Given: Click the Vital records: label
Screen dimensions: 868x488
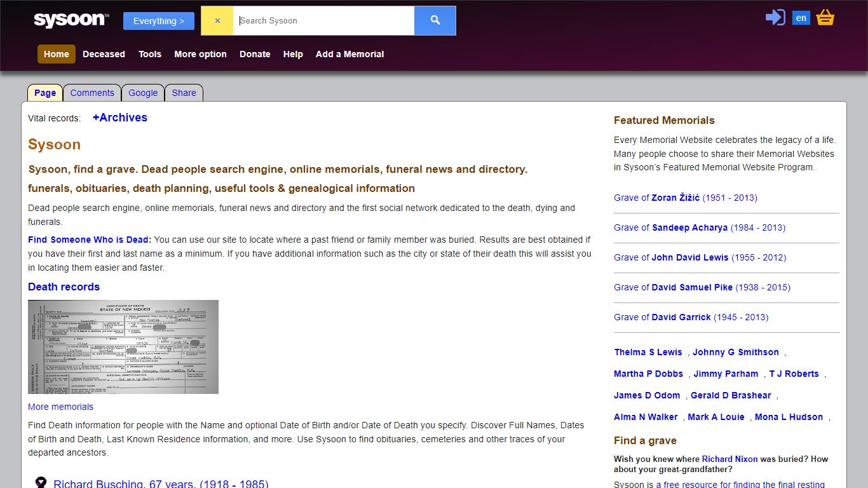Looking at the screenshot, I should click(54, 118).
